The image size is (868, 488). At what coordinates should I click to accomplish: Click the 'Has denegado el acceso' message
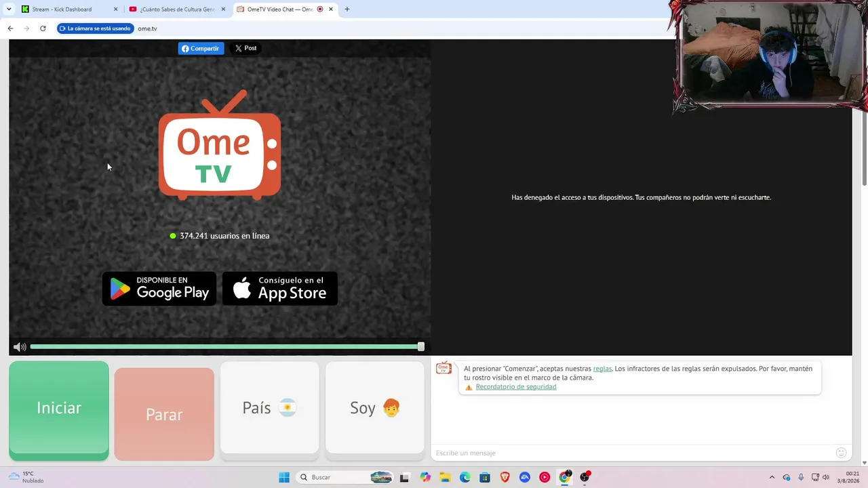[x=642, y=197]
